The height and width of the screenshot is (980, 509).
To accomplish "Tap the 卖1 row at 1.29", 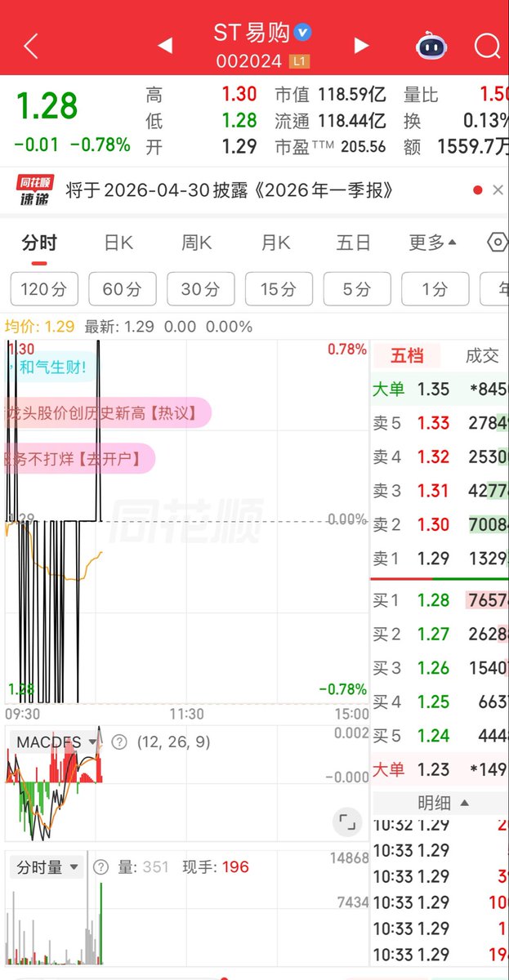I will coord(441,559).
